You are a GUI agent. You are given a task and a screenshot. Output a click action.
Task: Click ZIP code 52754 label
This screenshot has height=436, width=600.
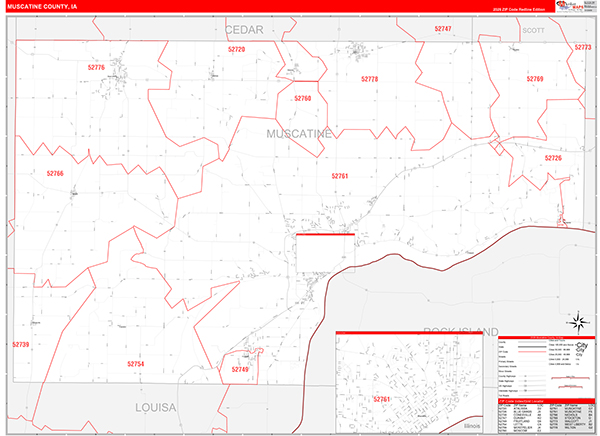(x=135, y=364)
